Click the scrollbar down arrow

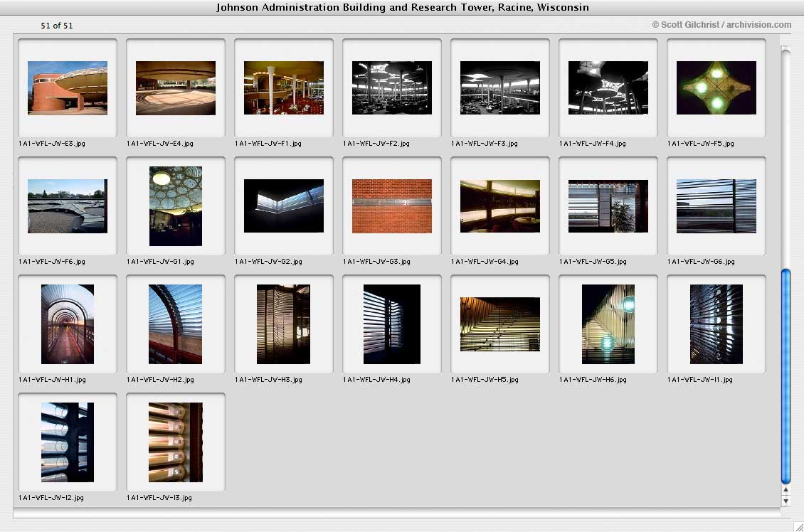(x=786, y=501)
